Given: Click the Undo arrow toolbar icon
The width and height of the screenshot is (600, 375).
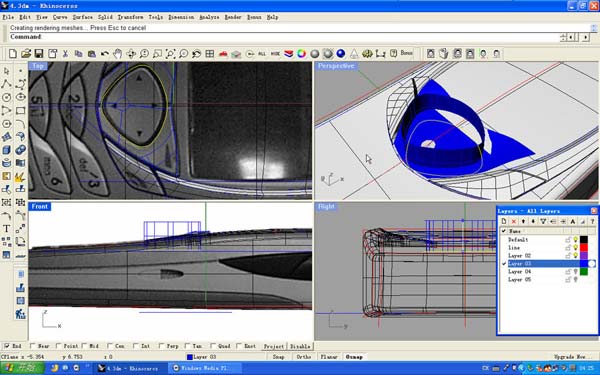Looking at the screenshot, I should 104,54.
